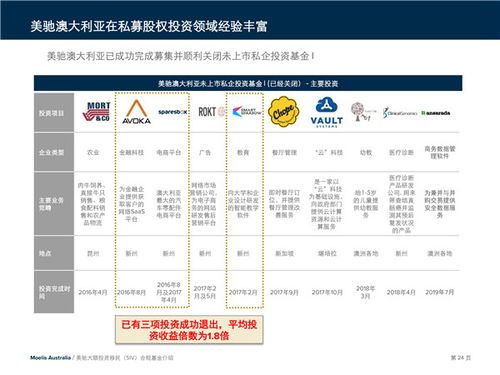500x375 pixels.
Task: Click the 广告 type cell
Action: 205,152
